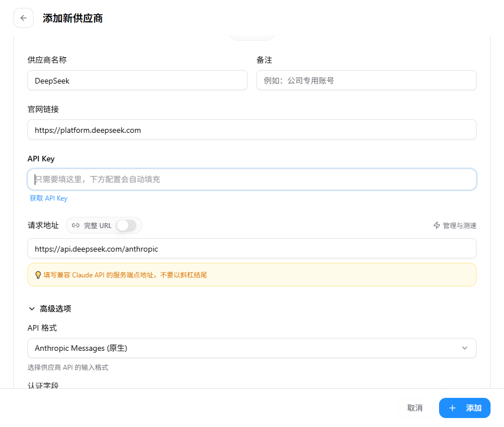Click the lightbulb hint icon
Image resolution: width=504 pixels, height=427 pixels.
[38, 275]
